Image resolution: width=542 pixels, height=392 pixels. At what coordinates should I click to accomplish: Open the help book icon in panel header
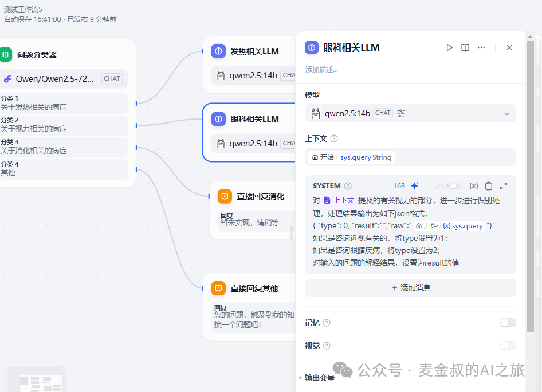[x=465, y=47]
